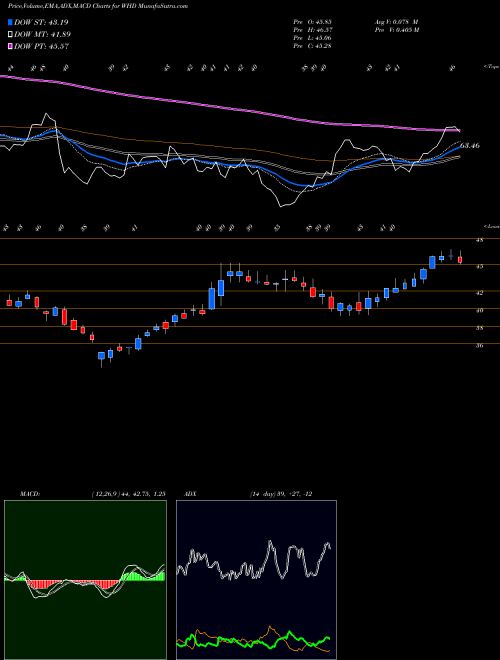Click the 'MACD:' panel heading
The height and width of the screenshot is (660, 500).
point(30,494)
